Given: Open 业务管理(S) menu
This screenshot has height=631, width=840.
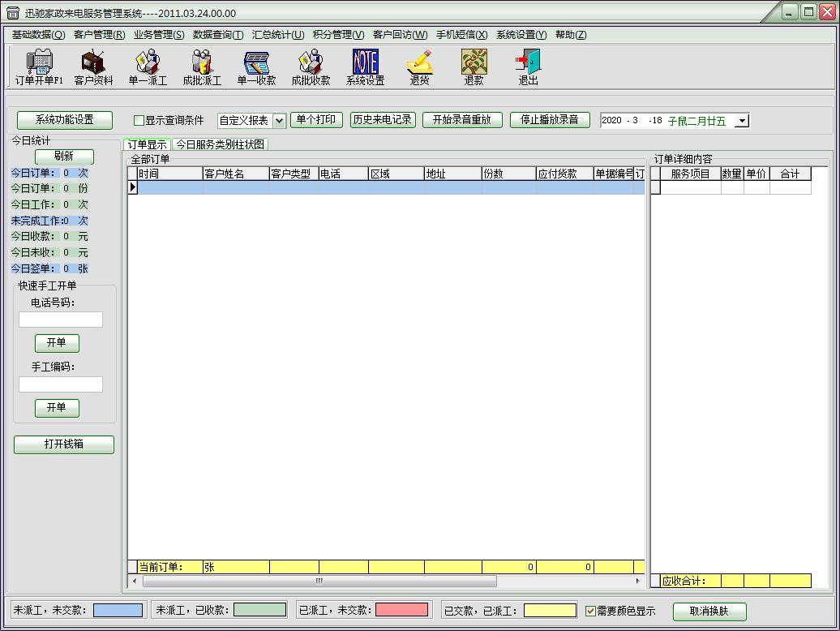Looking at the screenshot, I should 159,35.
